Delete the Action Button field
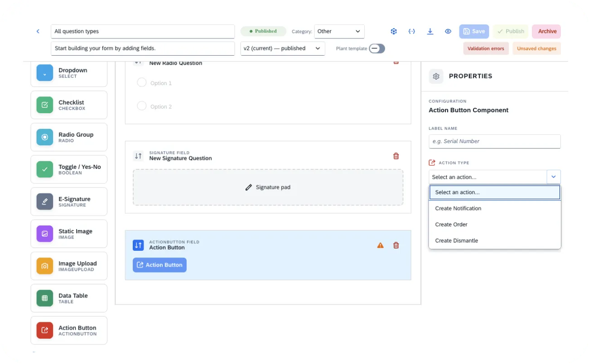Viewport: 589px width, 364px height. tap(396, 245)
